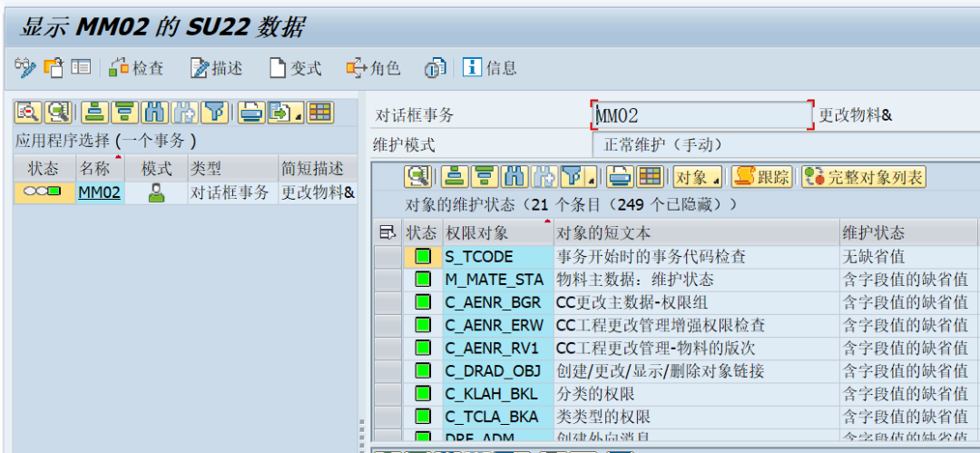Click M_MATE_STA authorization object cell

[x=498, y=279]
